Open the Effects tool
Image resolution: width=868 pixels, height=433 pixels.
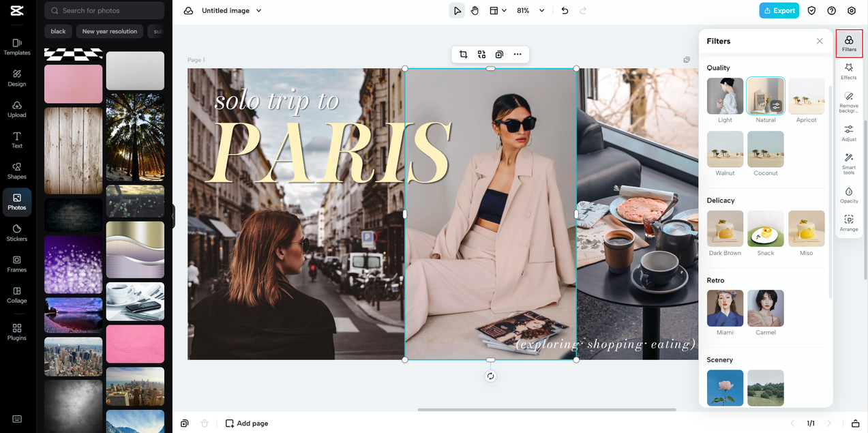coord(849,72)
